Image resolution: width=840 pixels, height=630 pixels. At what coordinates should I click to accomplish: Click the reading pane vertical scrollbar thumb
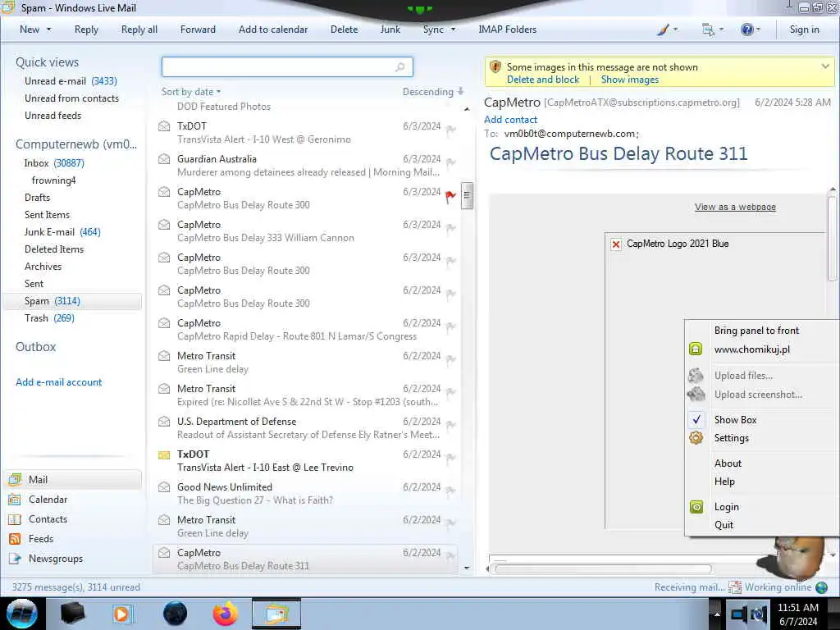[832, 239]
